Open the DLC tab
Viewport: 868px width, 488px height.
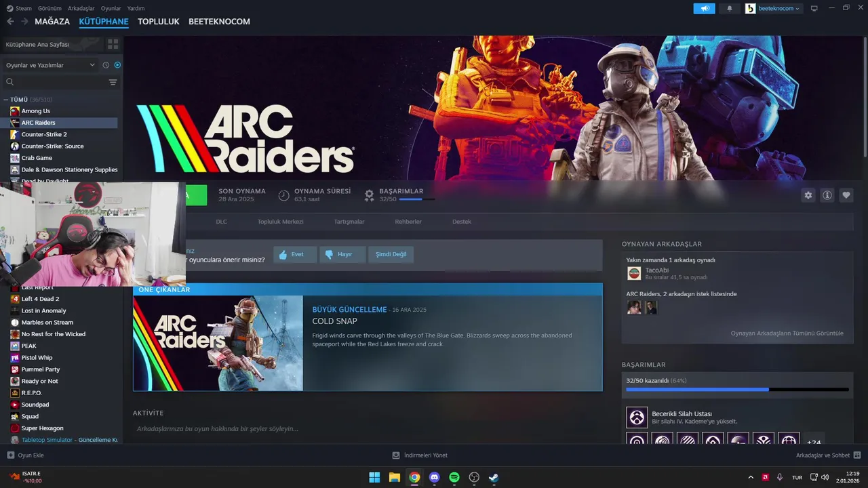pos(222,222)
